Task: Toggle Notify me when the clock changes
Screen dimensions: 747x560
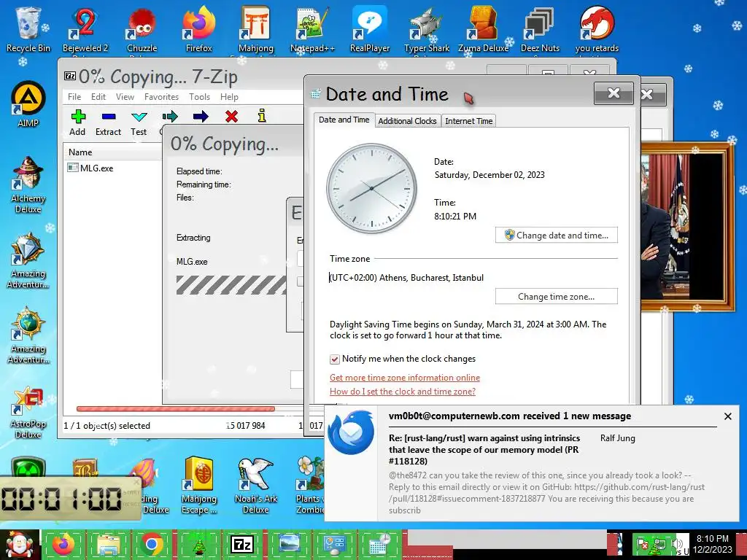Action: (x=334, y=359)
